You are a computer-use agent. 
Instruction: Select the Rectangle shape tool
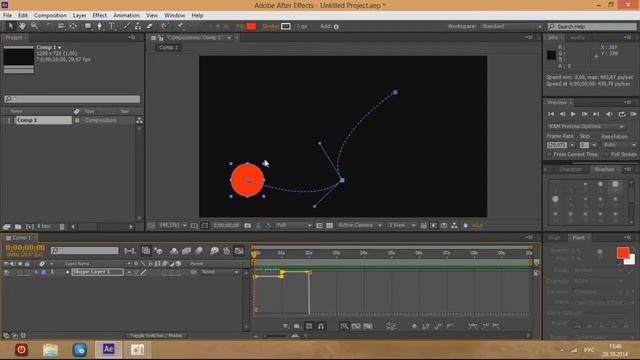coord(87,26)
